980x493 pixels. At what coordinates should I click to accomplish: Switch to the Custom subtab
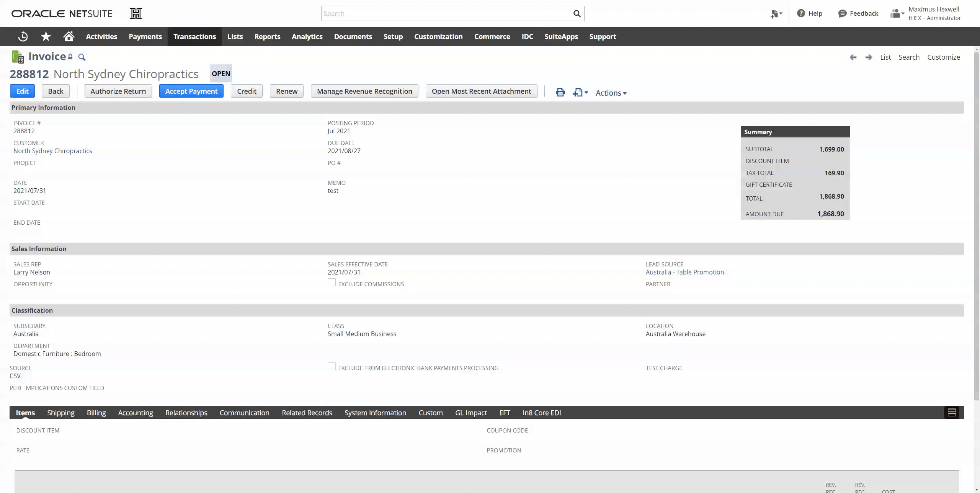(431, 413)
